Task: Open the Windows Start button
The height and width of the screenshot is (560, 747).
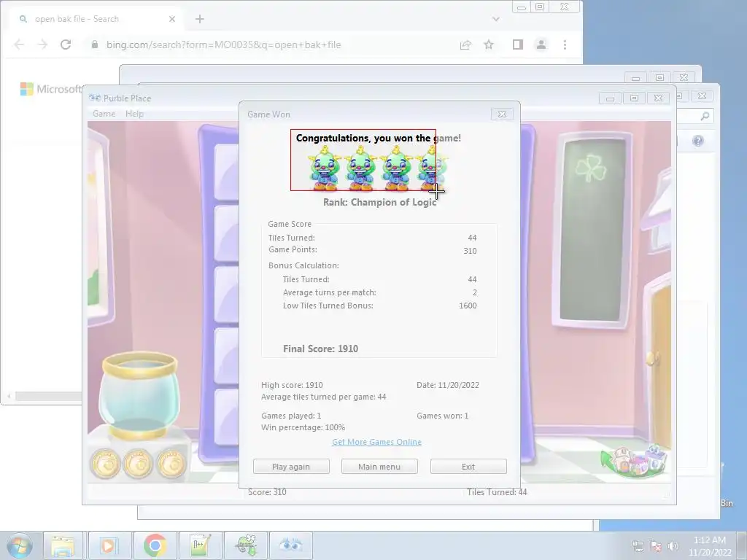Action: 20,545
